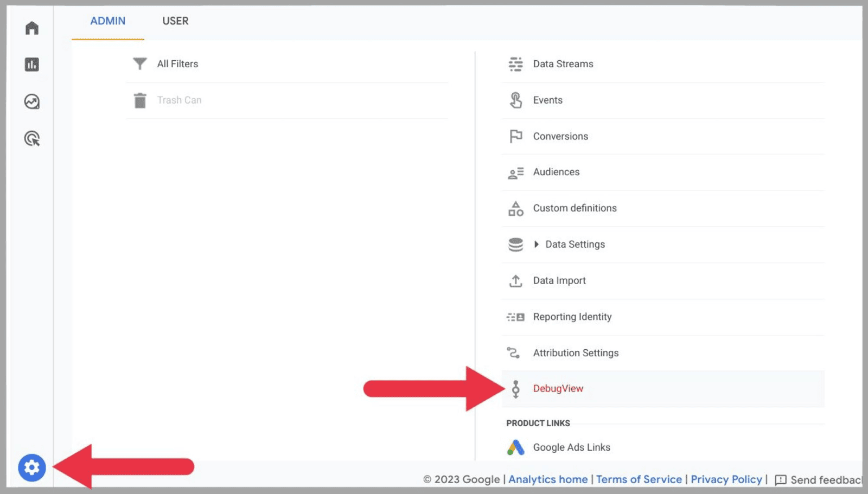The height and width of the screenshot is (494, 868).
Task: Open Reporting Identity settings
Action: [572, 316]
